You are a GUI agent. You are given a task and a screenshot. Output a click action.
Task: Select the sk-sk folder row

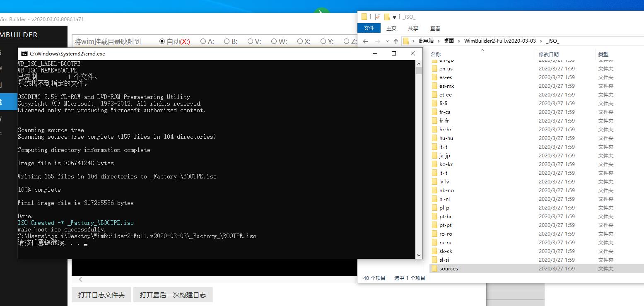537,251
